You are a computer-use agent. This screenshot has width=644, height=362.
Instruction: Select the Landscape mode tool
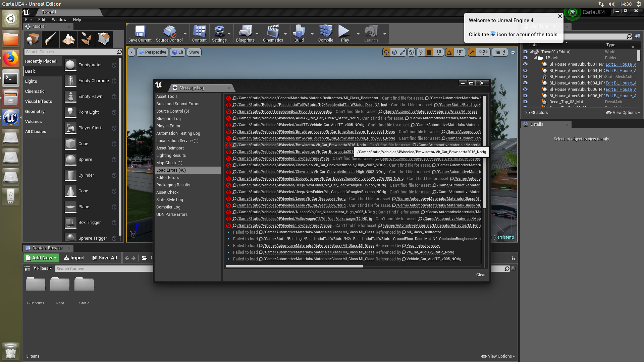pos(68,39)
